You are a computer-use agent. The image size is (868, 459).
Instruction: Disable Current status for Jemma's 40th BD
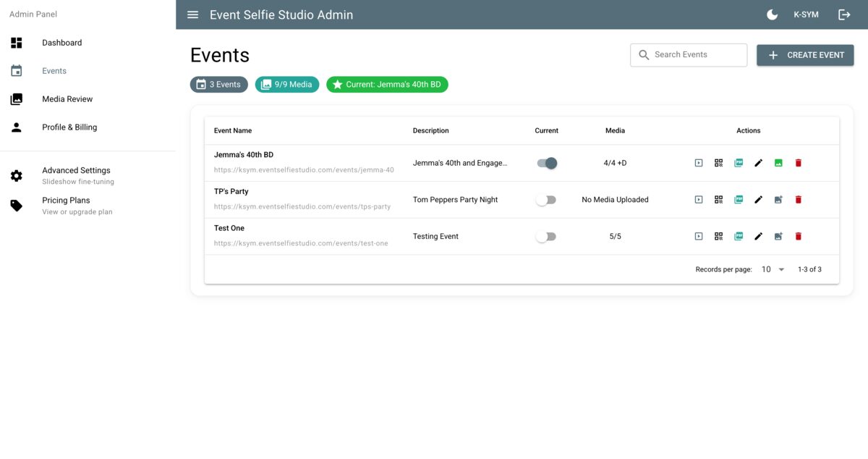point(546,163)
